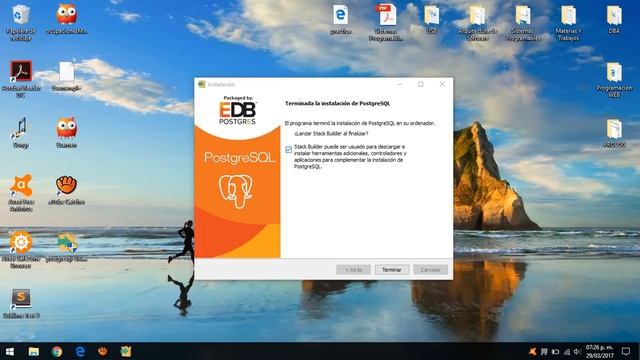Screen dimensions: 640x360
Task: Select the Papelera de reciclaje icon
Action: pos(21,22)
